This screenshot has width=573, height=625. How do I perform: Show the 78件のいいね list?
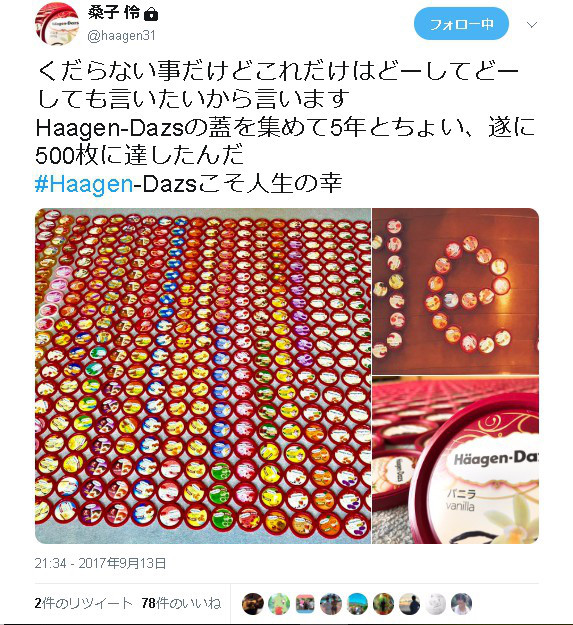(x=181, y=603)
